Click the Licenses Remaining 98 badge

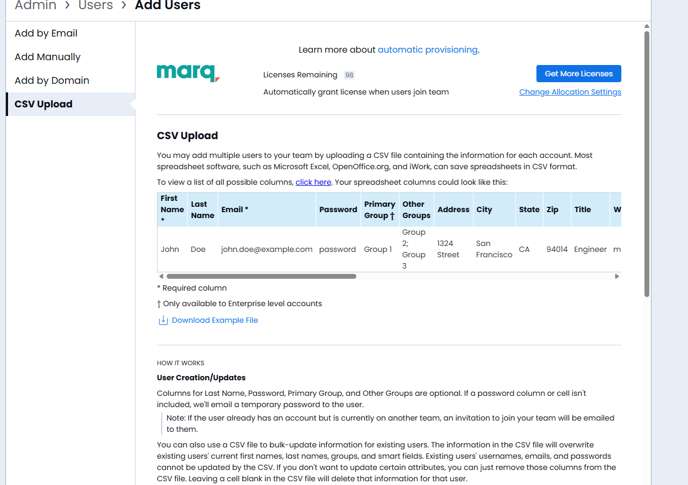[349, 75]
